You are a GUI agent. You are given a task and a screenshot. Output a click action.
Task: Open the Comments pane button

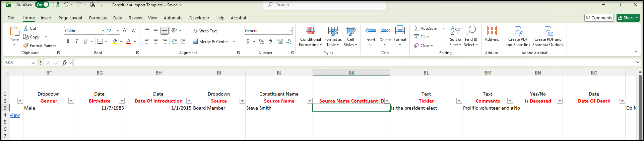(x=599, y=18)
